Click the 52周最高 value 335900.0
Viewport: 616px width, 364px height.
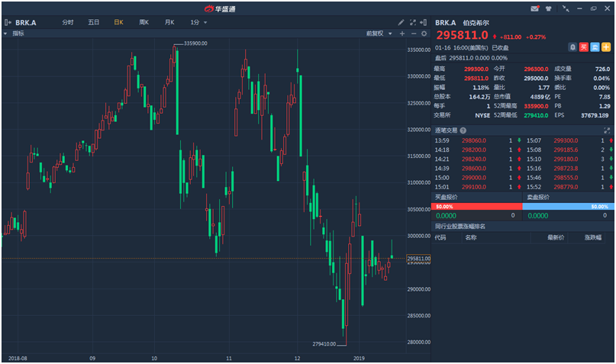(537, 106)
